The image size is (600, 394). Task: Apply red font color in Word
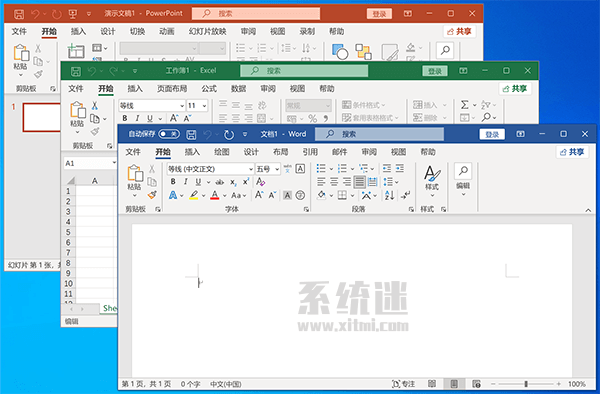215,195
